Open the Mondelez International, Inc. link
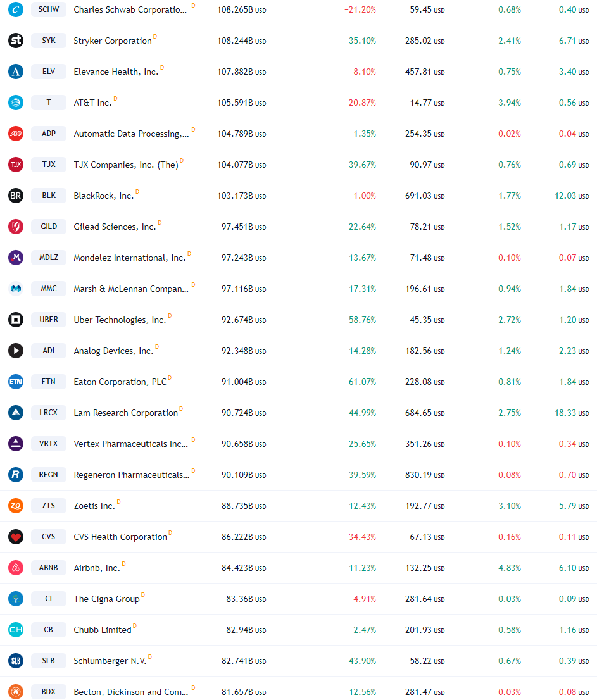 (x=130, y=258)
